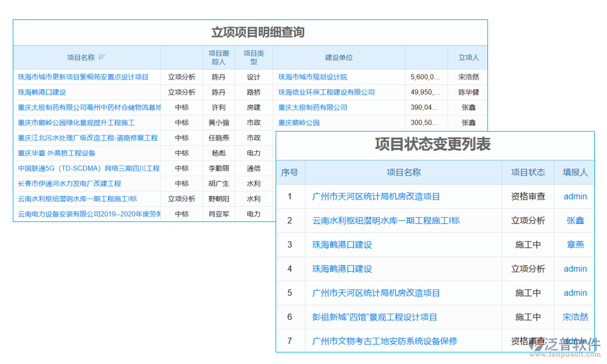Click the 项目状态 column header
The height and width of the screenshot is (364, 607).
(528, 172)
